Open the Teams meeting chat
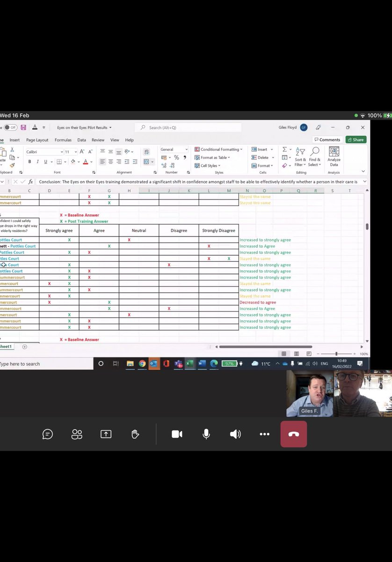 coord(47,434)
